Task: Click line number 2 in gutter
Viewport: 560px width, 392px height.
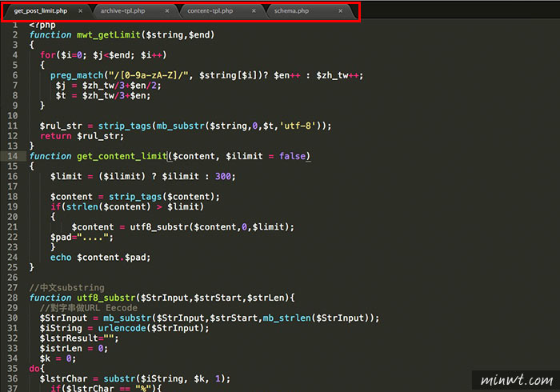Action: point(15,34)
